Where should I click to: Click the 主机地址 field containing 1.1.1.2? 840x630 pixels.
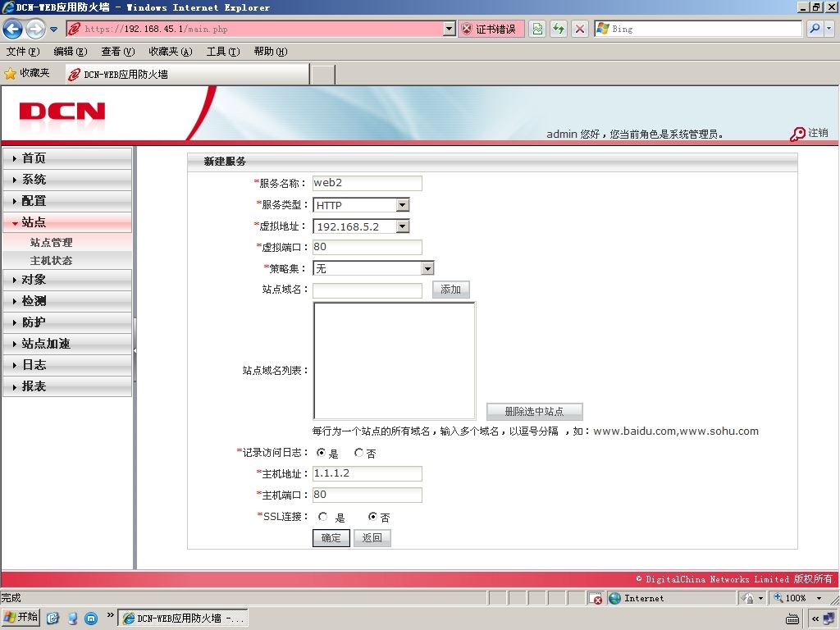367,473
